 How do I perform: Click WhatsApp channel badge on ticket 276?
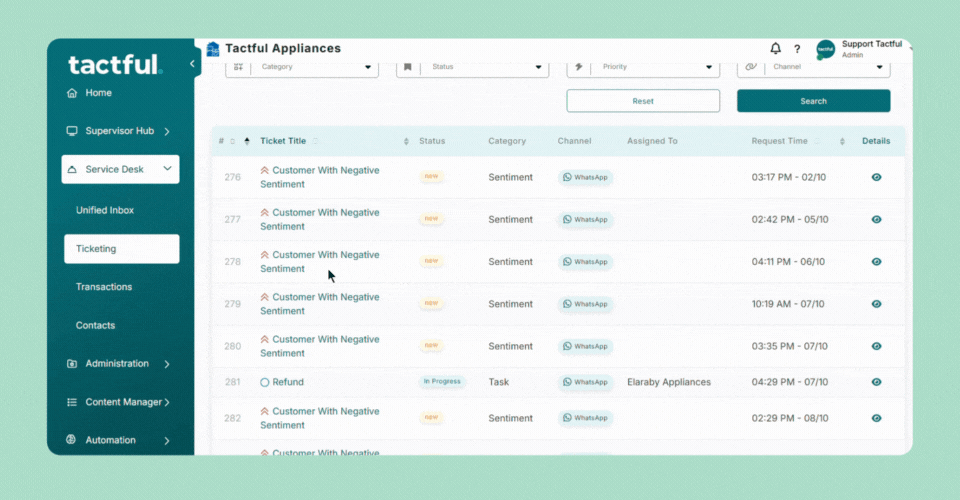click(x=585, y=177)
